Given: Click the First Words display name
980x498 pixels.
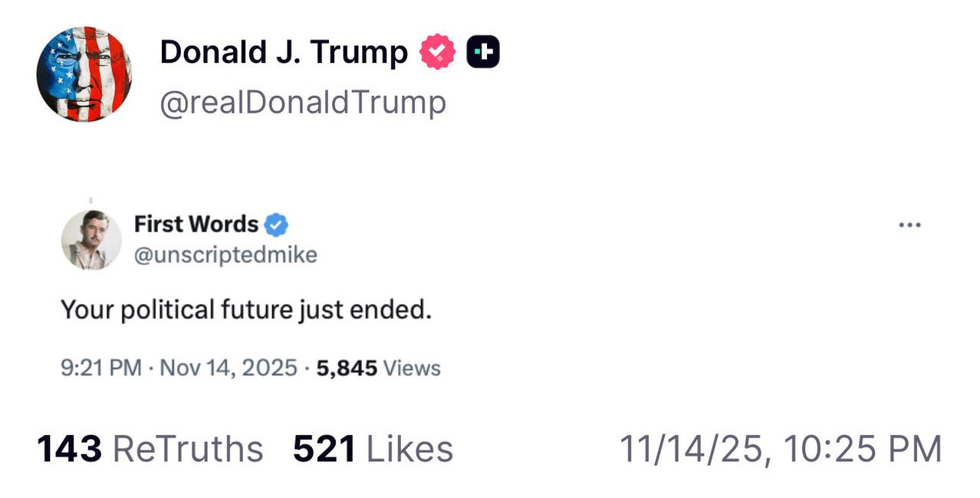Looking at the screenshot, I should pyautogui.click(x=196, y=224).
